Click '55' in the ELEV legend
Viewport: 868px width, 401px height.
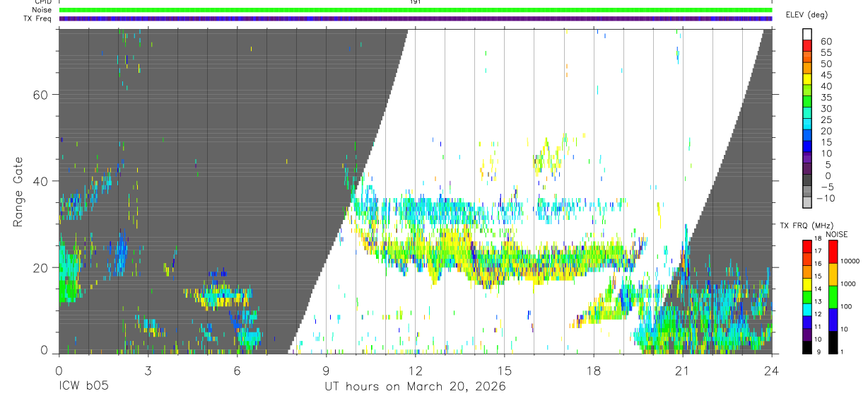click(826, 52)
